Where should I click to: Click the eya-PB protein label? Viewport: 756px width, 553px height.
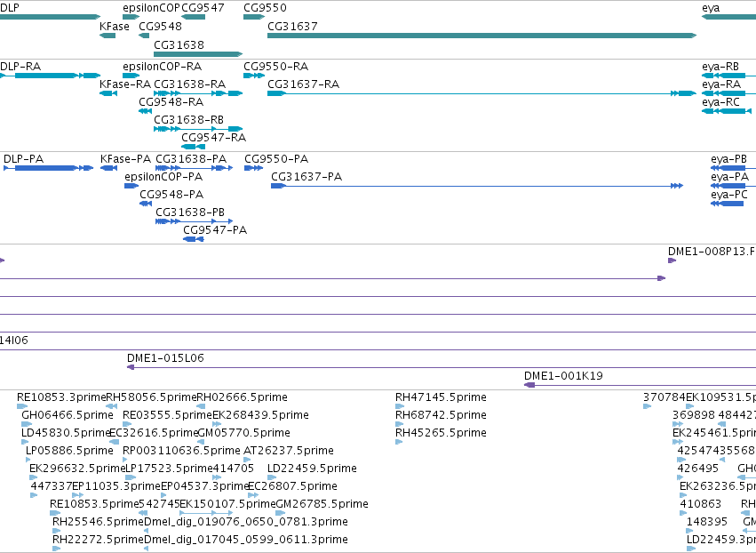click(x=728, y=159)
